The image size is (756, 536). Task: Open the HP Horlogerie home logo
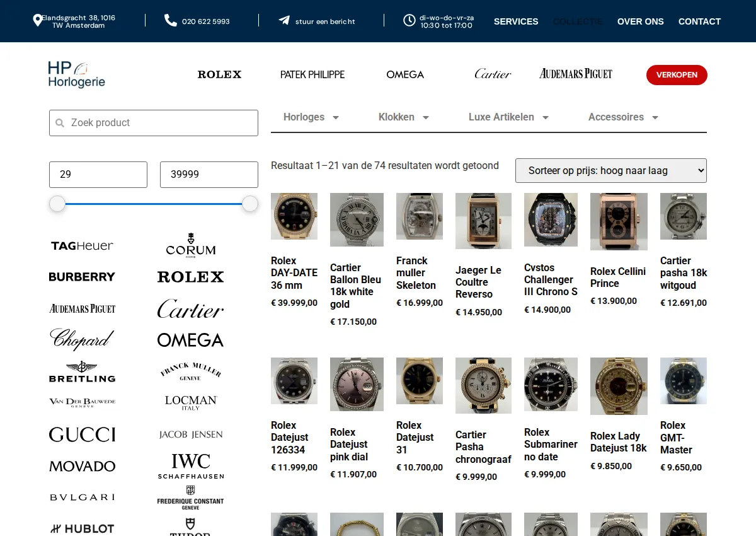pos(77,74)
